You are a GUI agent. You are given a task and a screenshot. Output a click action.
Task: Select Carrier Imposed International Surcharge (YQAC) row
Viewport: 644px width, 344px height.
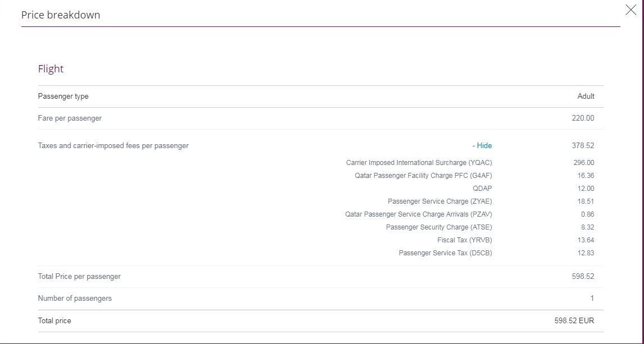coord(419,163)
